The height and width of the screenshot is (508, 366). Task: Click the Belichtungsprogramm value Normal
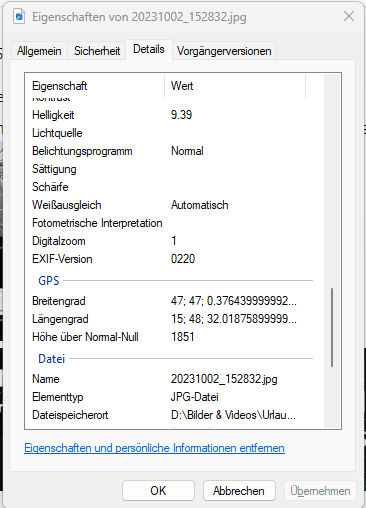click(187, 151)
